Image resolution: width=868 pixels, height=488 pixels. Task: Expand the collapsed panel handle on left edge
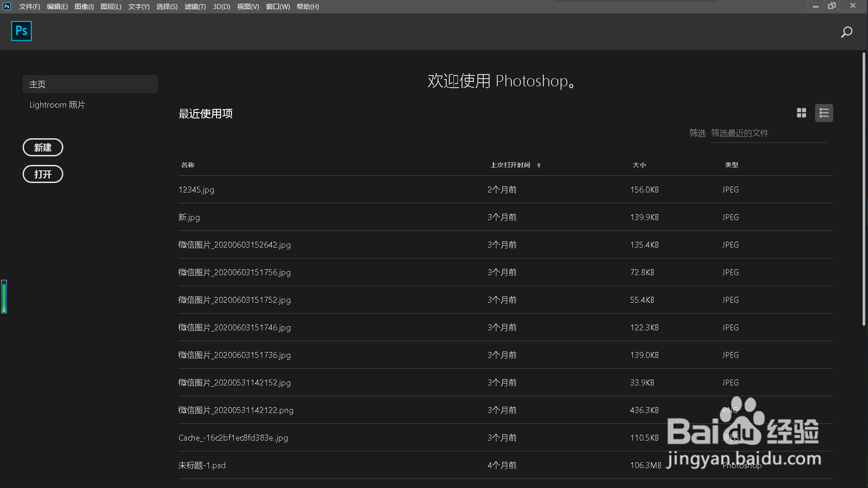coord(4,297)
